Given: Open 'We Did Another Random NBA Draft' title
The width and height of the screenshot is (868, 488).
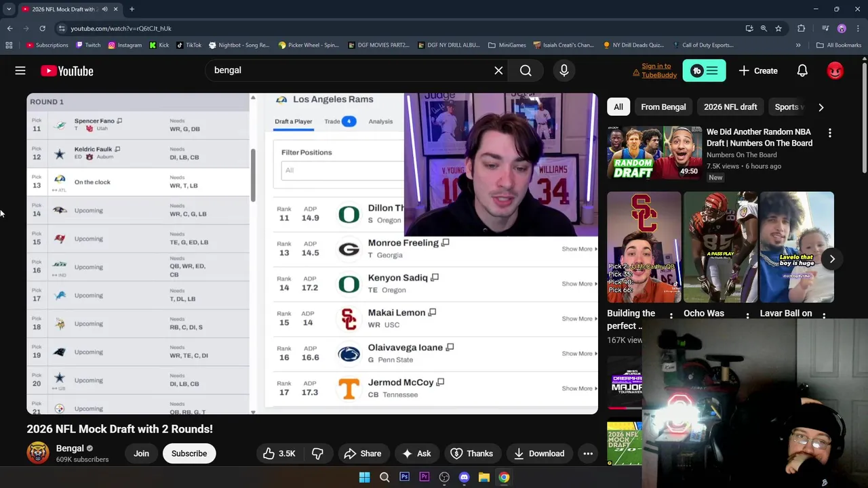Looking at the screenshot, I should pos(759,138).
